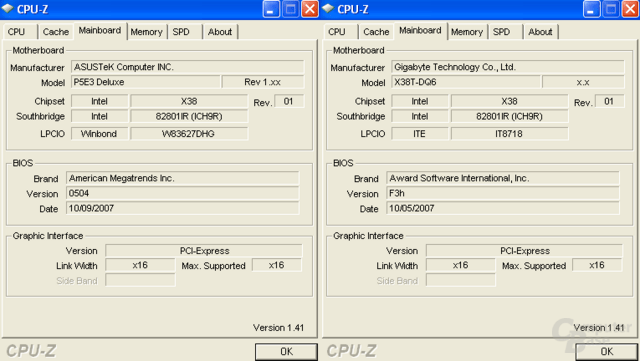
Task: Go to About tab in right window
Action: click(x=540, y=32)
